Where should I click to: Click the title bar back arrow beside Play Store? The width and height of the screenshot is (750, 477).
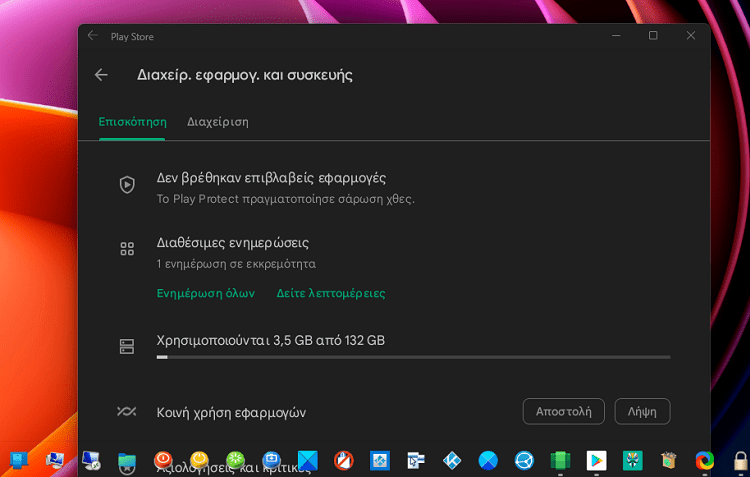93,36
